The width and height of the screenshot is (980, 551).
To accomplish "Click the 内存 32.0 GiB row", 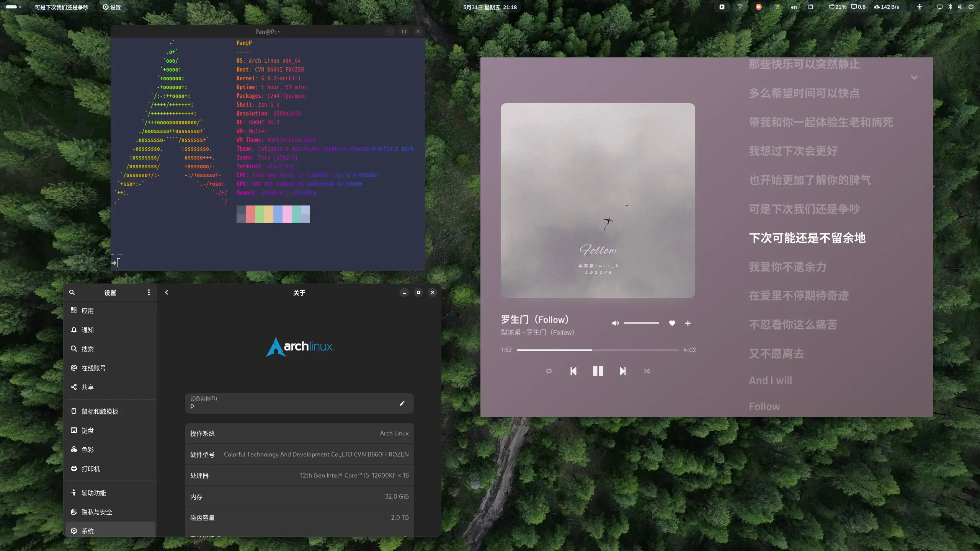I will [299, 496].
